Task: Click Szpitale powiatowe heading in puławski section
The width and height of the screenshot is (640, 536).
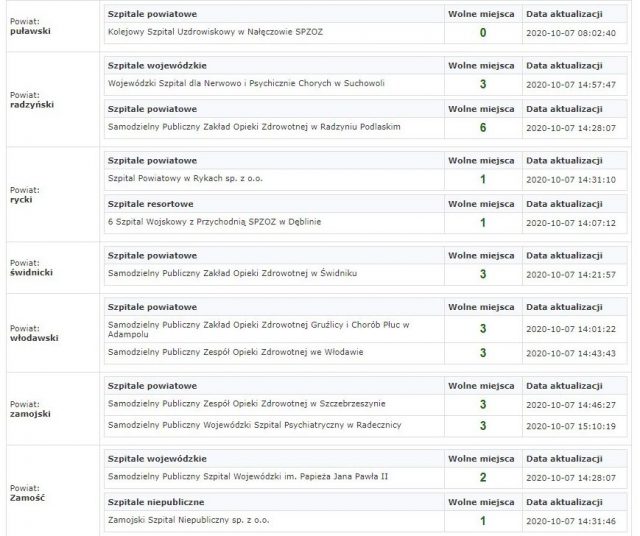Action: click(152, 14)
